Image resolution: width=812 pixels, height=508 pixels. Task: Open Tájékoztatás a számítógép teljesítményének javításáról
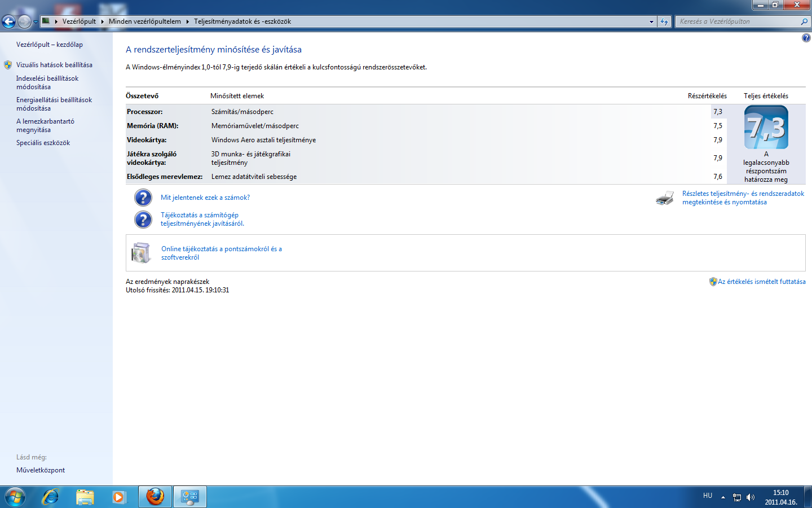point(202,219)
